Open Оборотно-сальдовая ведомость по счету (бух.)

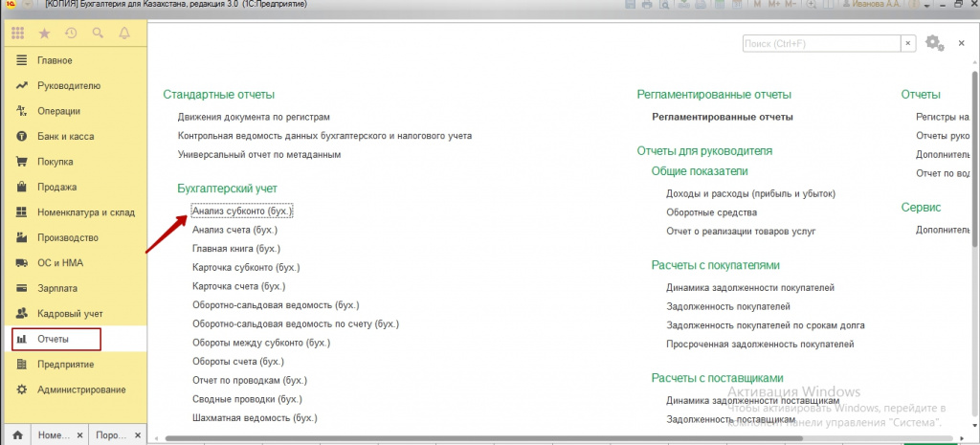[x=296, y=323]
